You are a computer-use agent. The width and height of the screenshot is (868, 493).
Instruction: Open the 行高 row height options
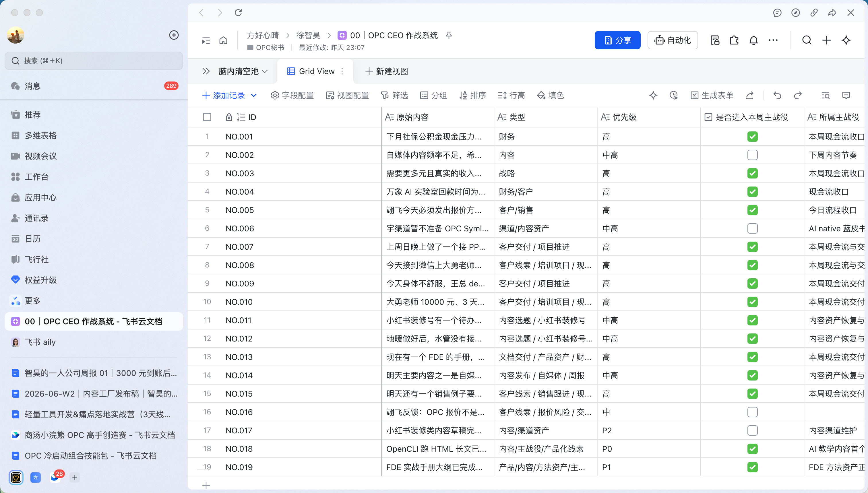click(x=511, y=96)
